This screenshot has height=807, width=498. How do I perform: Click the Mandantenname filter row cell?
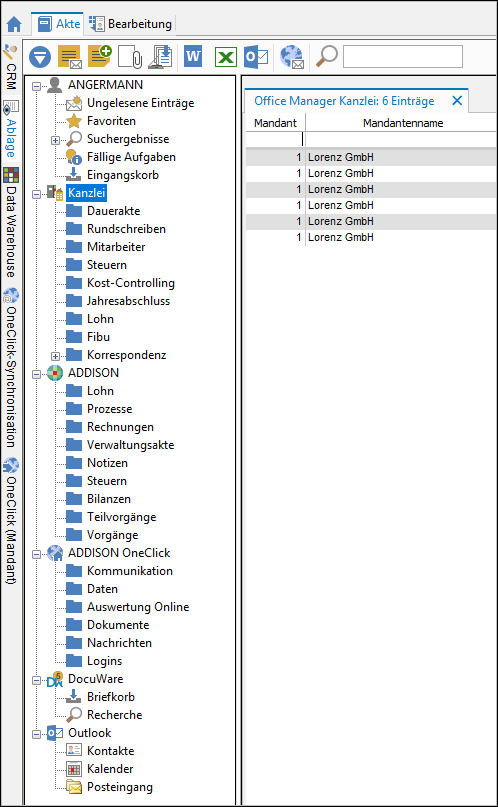pos(401,139)
